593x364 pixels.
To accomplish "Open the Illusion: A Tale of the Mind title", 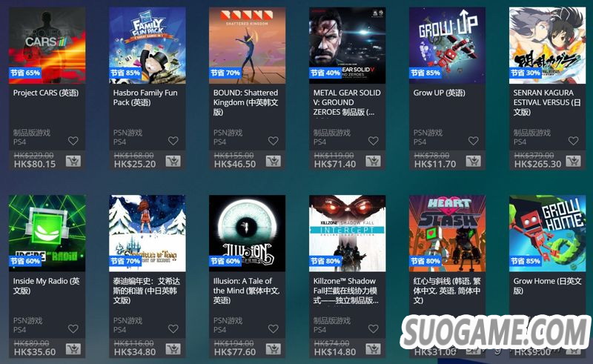I will [246, 291].
